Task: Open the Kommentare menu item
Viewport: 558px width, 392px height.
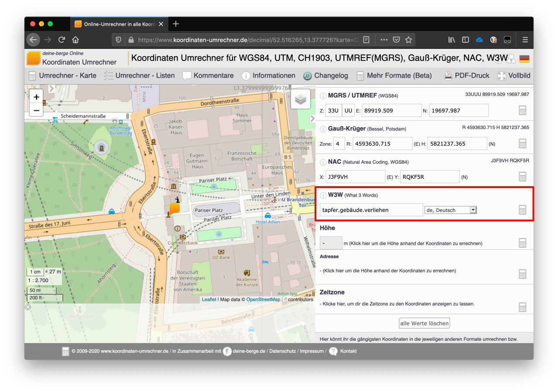Action: click(208, 75)
